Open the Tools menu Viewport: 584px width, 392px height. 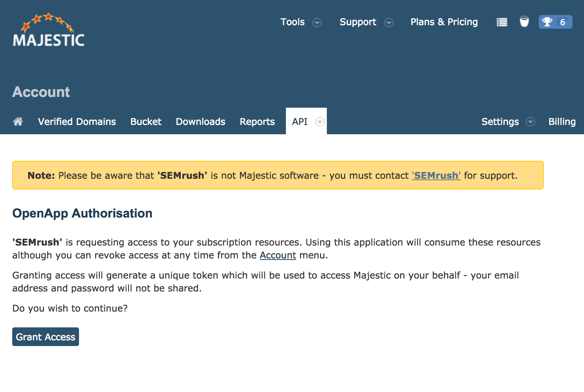tap(292, 22)
